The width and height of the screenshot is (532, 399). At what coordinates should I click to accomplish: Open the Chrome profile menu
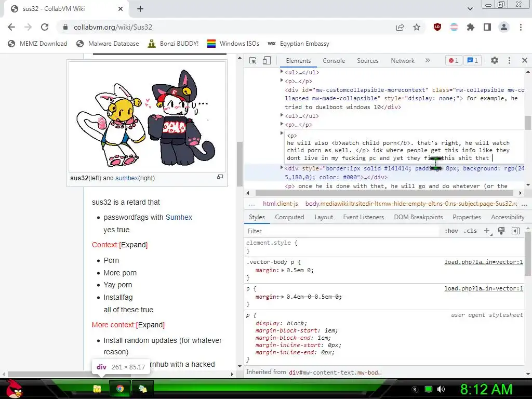point(504,27)
